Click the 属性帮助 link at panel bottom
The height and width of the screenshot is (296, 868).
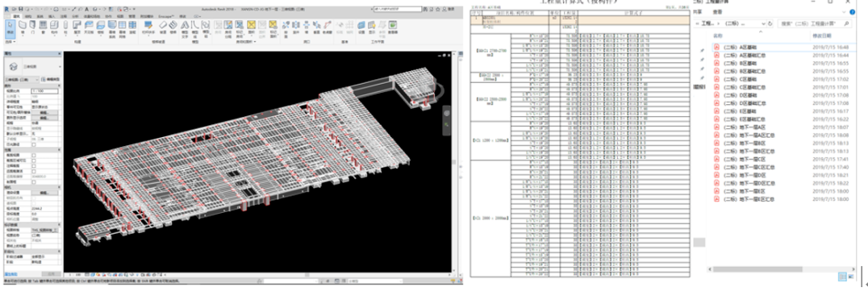pos(11,273)
